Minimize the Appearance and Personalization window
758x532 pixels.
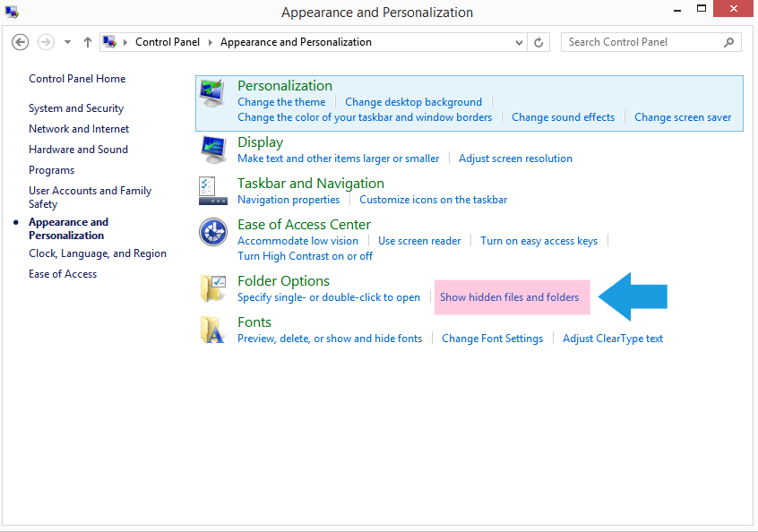point(677,10)
